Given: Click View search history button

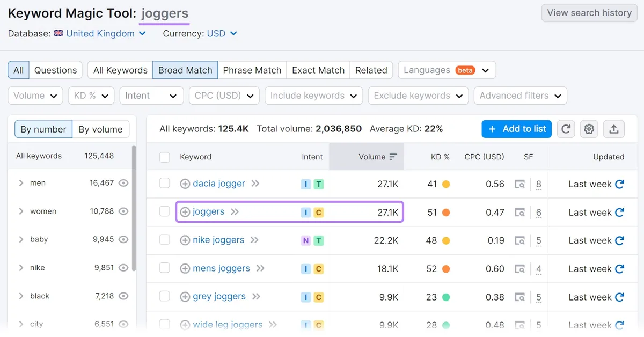Looking at the screenshot, I should pos(589,13).
